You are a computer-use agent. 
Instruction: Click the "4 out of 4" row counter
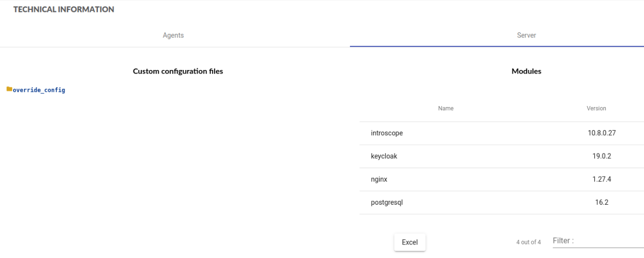(x=528, y=242)
